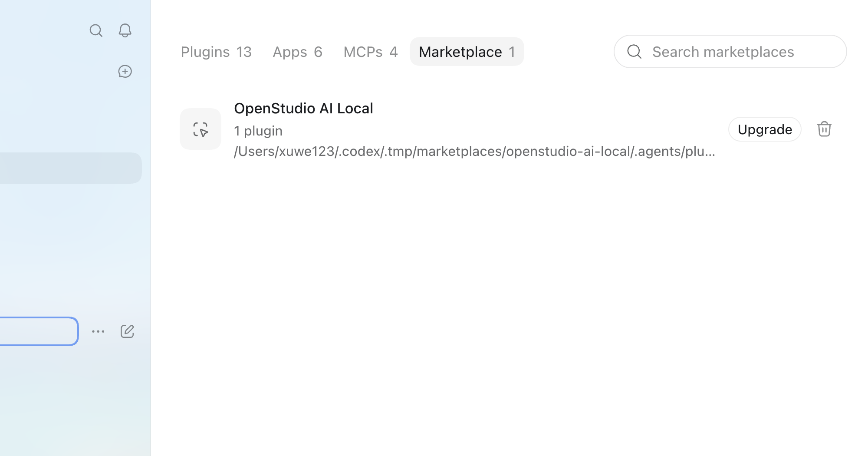The height and width of the screenshot is (456, 868).
Task: Select the highlighted sidebar row
Action: pyautogui.click(x=71, y=168)
